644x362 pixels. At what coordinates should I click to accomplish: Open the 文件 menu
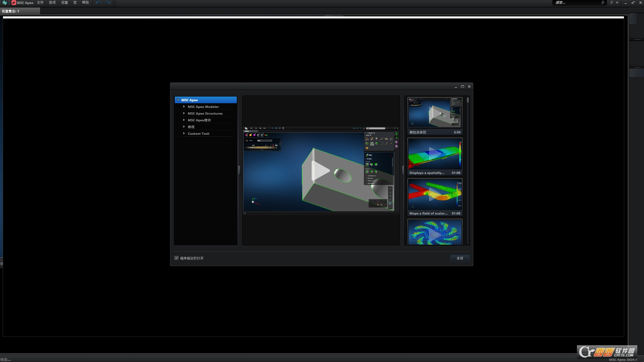pyautogui.click(x=40, y=3)
